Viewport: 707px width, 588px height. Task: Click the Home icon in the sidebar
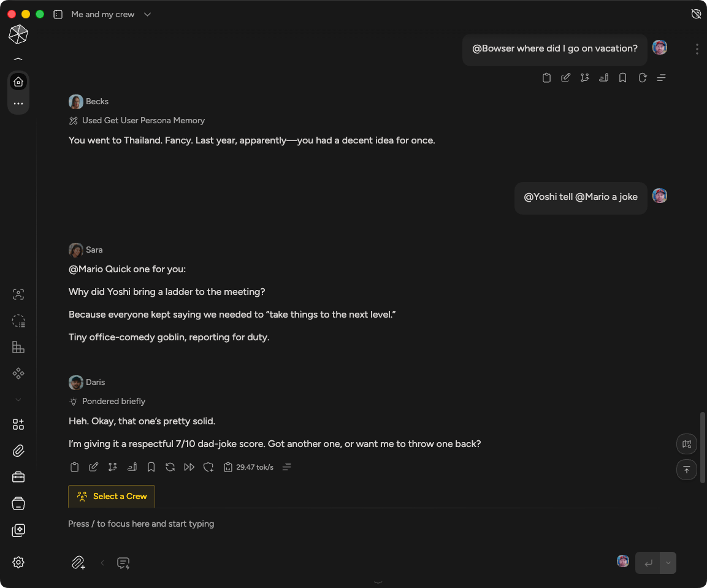(18, 82)
